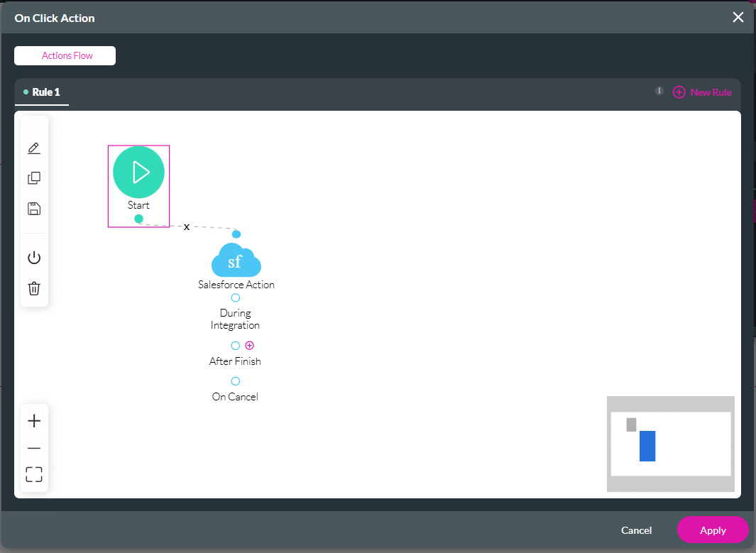Click the On Cancel connector circle
756x553 pixels.
(236, 381)
